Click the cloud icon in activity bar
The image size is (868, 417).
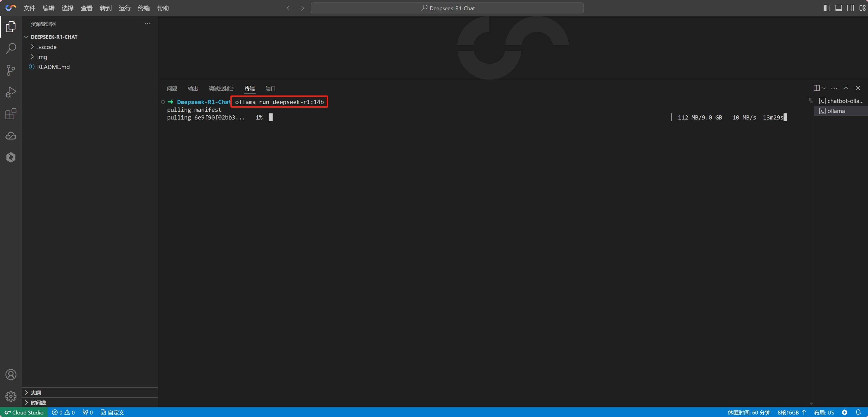tap(11, 136)
